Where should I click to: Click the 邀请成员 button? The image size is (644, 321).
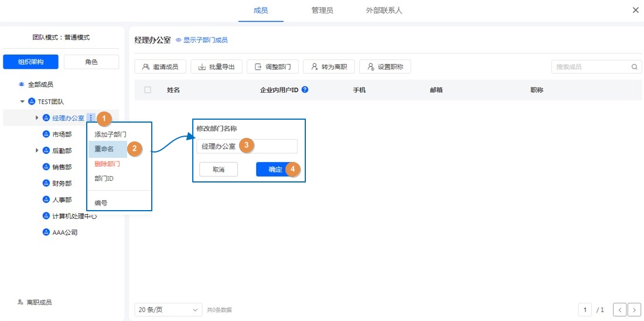(x=161, y=67)
